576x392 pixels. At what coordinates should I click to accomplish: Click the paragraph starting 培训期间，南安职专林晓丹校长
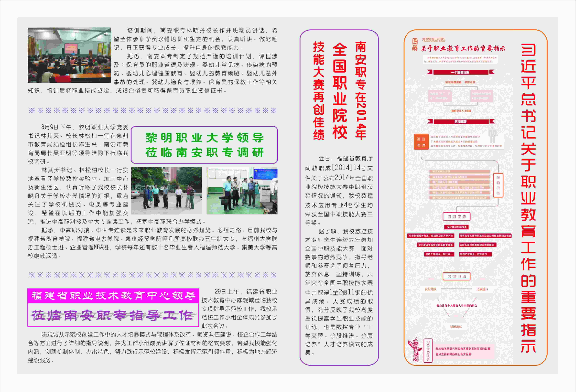point(196,39)
